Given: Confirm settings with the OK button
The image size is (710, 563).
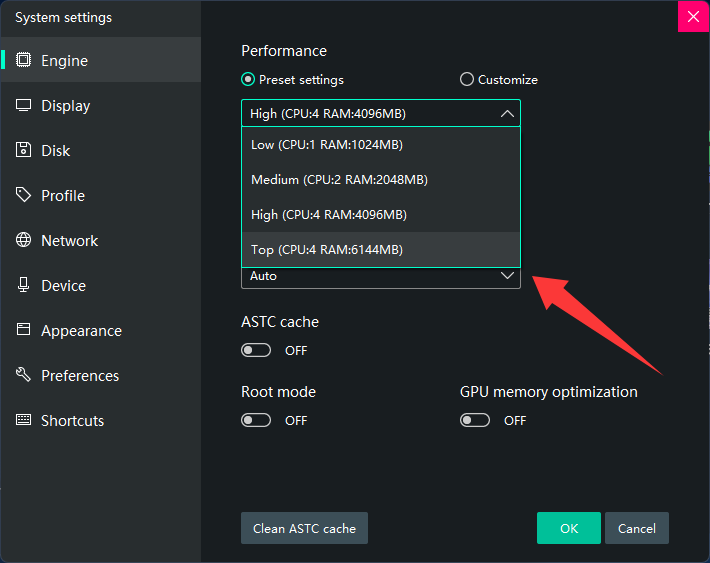Looking at the screenshot, I should [x=568, y=528].
